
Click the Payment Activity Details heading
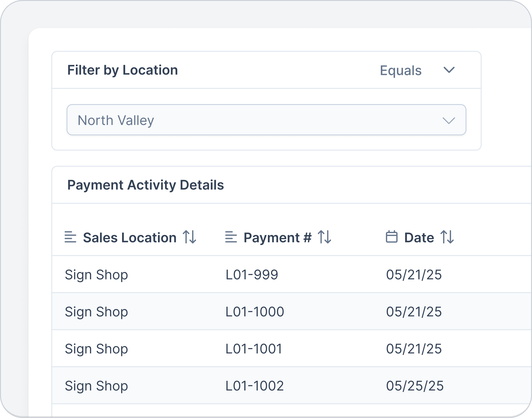[x=146, y=185]
